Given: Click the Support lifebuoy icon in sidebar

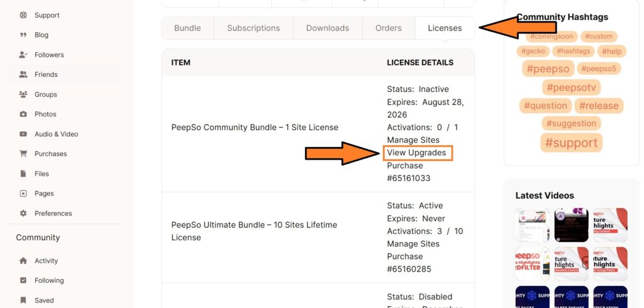Looking at the screenshot, I should [x=23, y=15].
